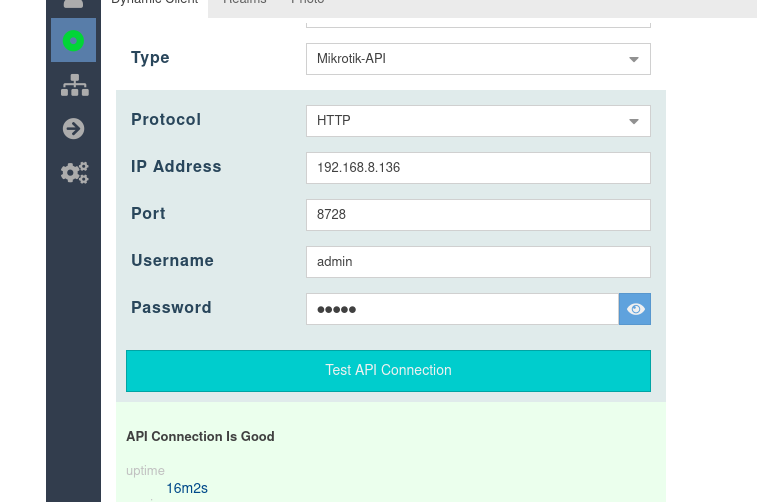The width and height of the screenshot is (758, 502).
Task: Click the green circle sidebar icon
Action: [x=73, y=40]
